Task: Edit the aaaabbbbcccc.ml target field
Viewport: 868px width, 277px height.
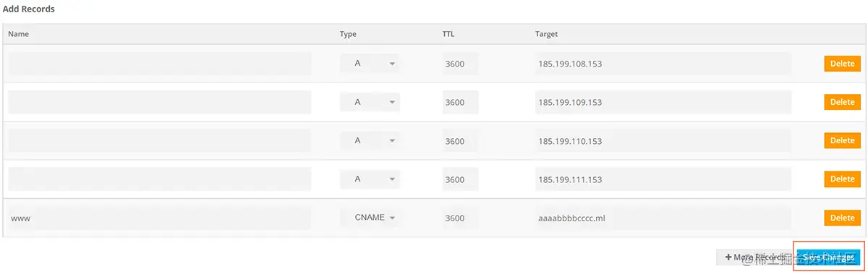Action: click(x=662, y=218)
